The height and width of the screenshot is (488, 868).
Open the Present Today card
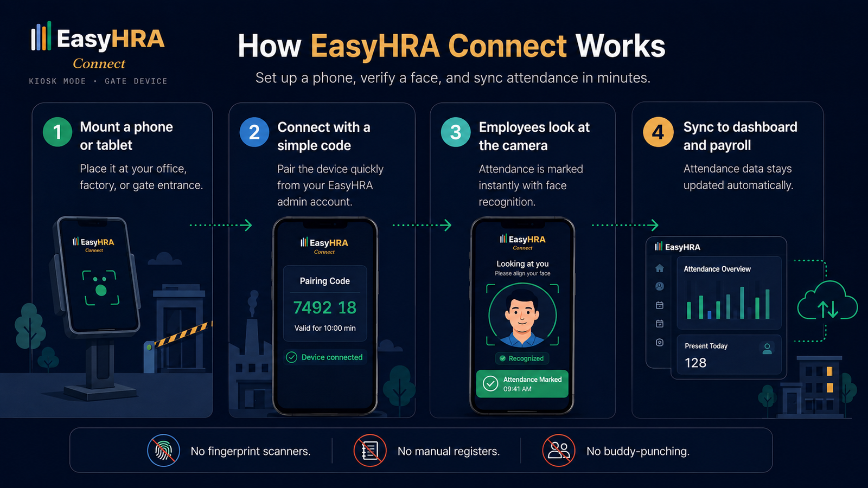click(729, 355)
